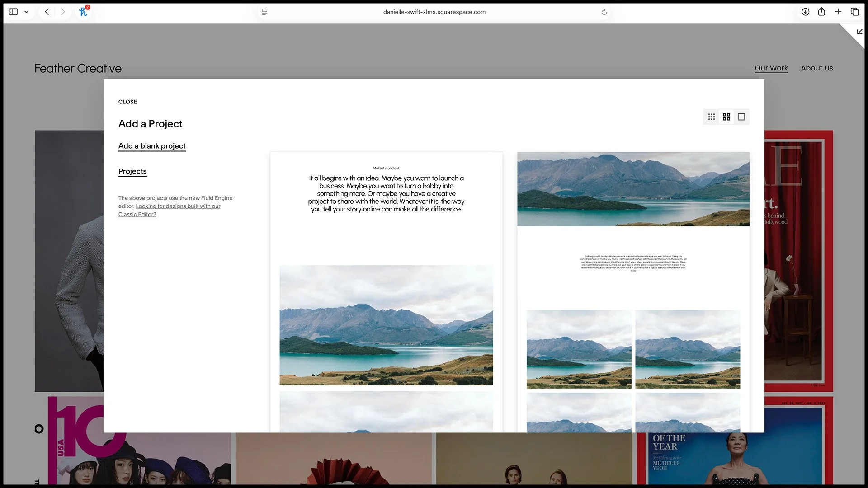Screen dimensions: 868x488
Task: Click the address bar showing danielle-swift-zlms.squarespace.com
Action: pos(434,12)
